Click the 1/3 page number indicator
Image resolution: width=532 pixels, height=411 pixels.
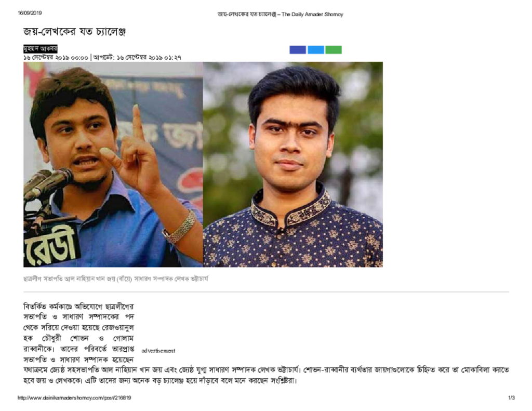[x=511, y=398]
